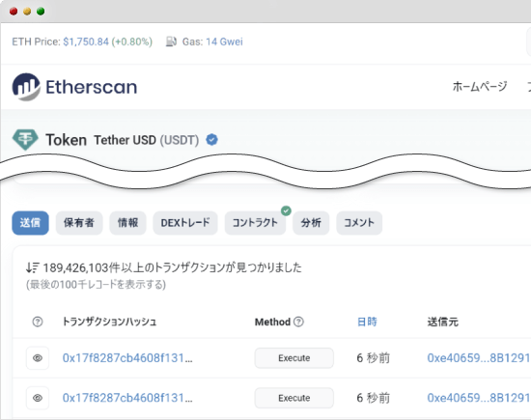Screen dimensions: 531x420
Task: Click help icon in first table column header
Action: tap(38, 322)
